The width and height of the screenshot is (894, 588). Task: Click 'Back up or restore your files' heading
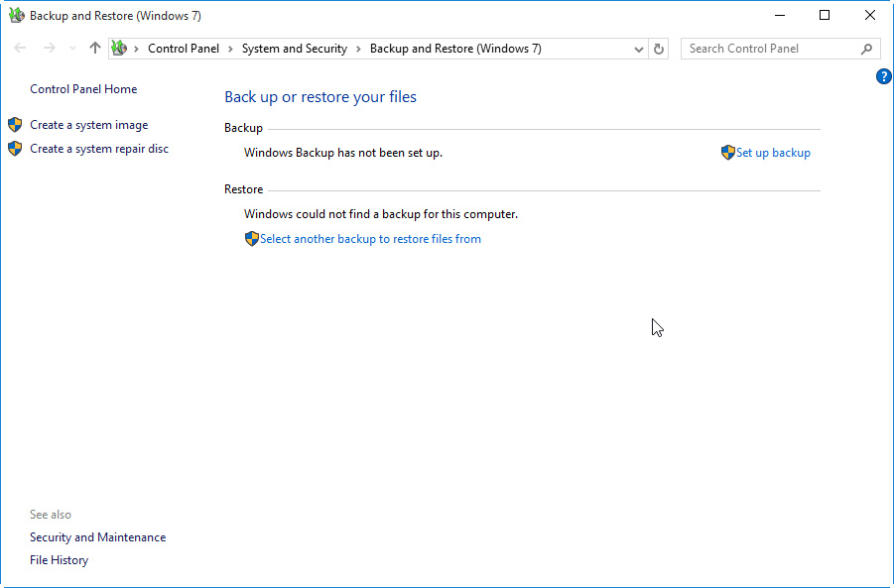320,97
